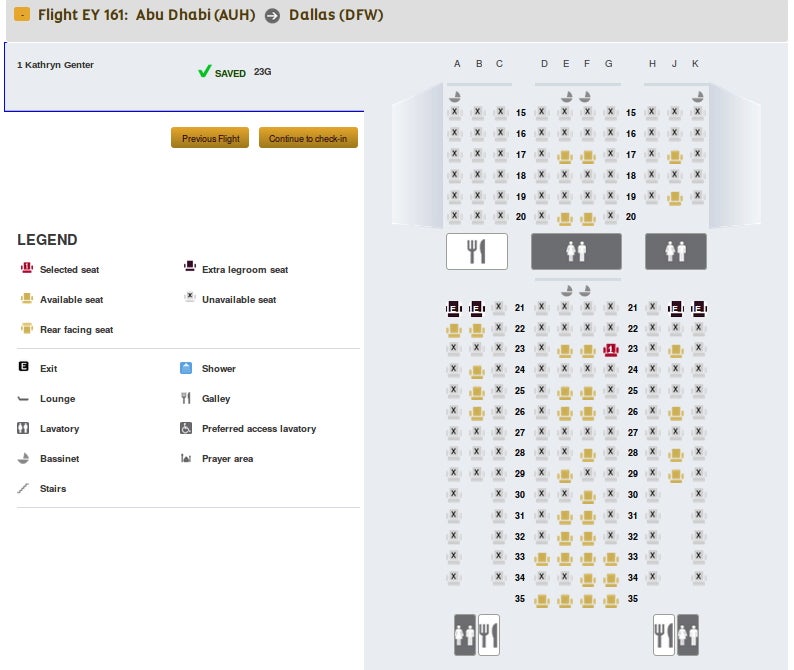Pick available seat 22B
This screenshot has height=670, width=794.
pyautogui.click(x=477, y=331)
